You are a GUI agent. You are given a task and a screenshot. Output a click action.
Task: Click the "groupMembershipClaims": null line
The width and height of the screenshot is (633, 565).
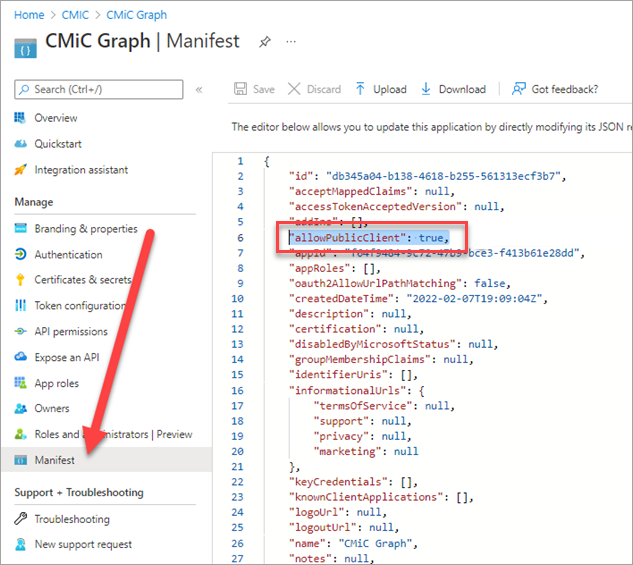381,359
